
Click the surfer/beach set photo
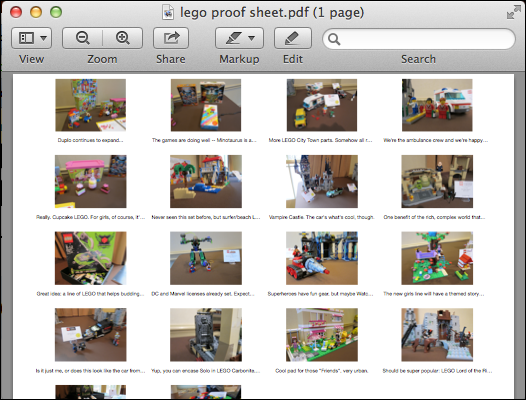click(x=206, y=181)
